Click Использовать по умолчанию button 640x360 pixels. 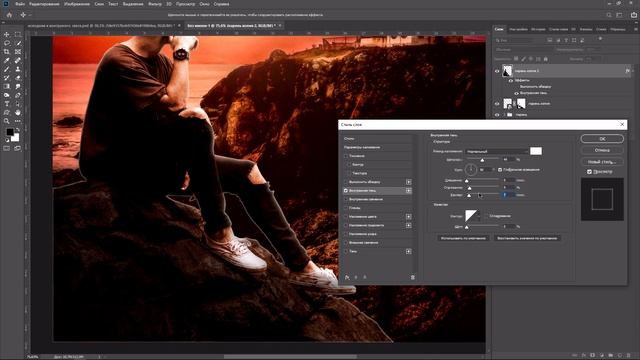pyautogui.click(x=463, y=238)
